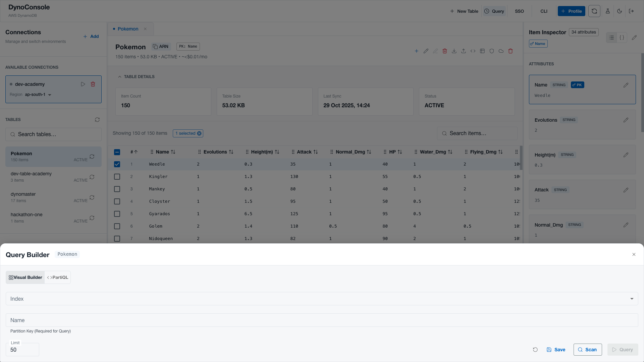The width and height of the screenshot is (644, 362).
Task: Edit the Name attribute in the Item Inspector
Action: click(626, 85)
